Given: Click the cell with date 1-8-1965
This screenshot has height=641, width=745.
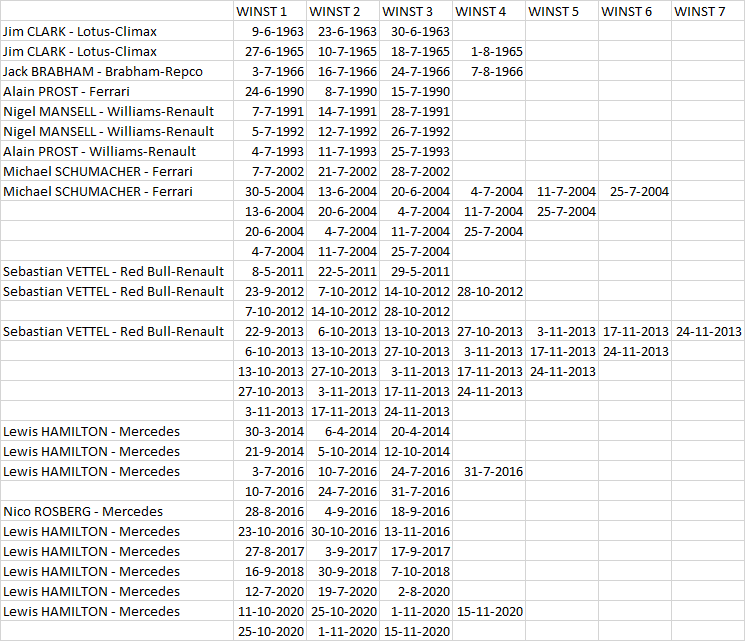Looking at the screenshot, I should (x=489, y=51).
